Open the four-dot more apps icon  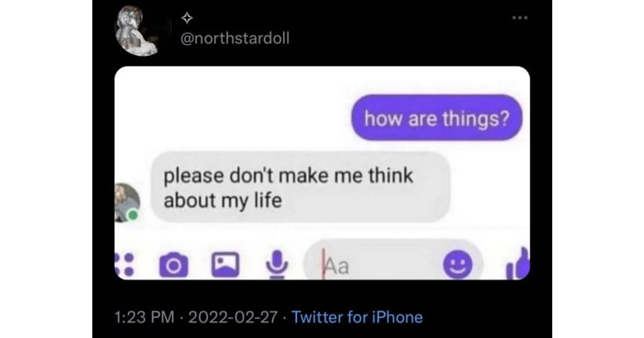pos(124,264)
